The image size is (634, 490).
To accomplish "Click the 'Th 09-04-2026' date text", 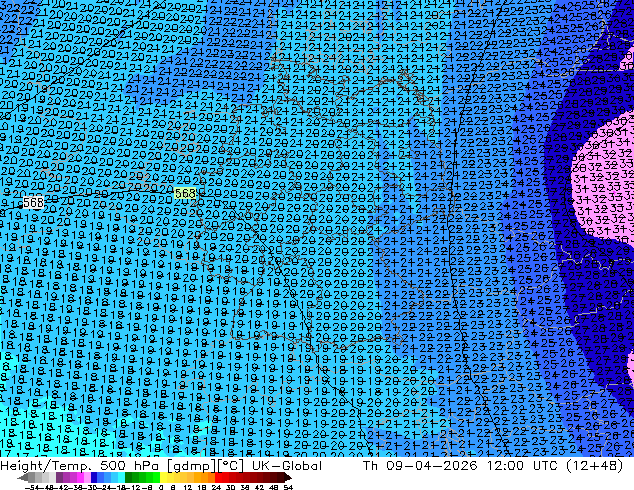I will point(420,465).
